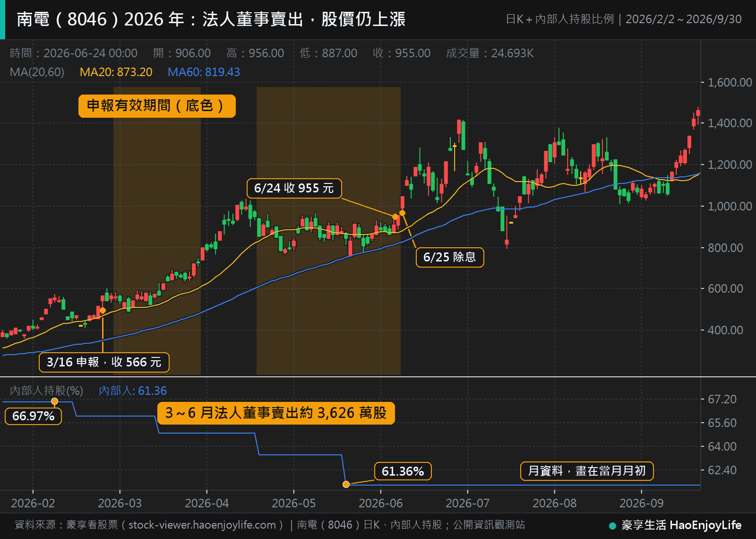This screenshot has width=756, height=539.
Task: Click the 1,400.00 price axis label
Action: (730, 123)
